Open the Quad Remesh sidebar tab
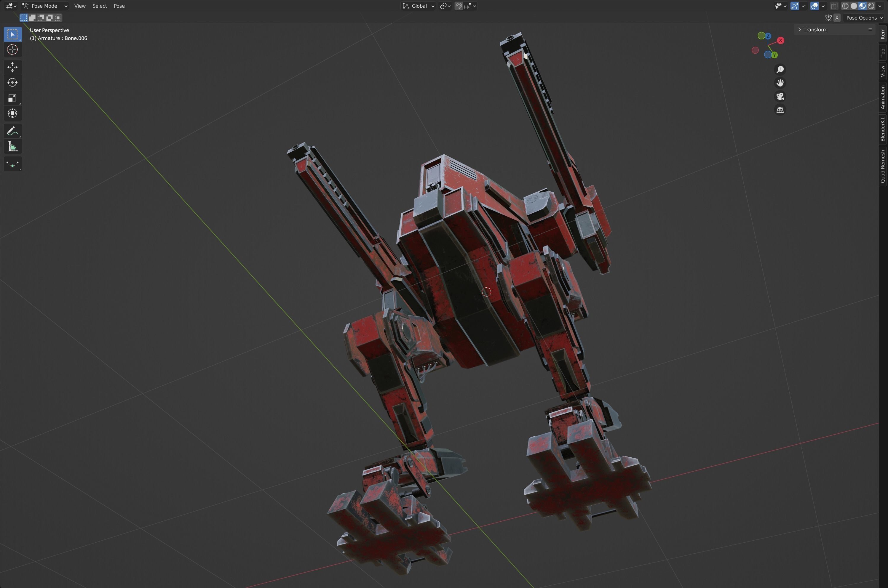The image size is (888, 588). pyautogui.click(x=883, y=166)
